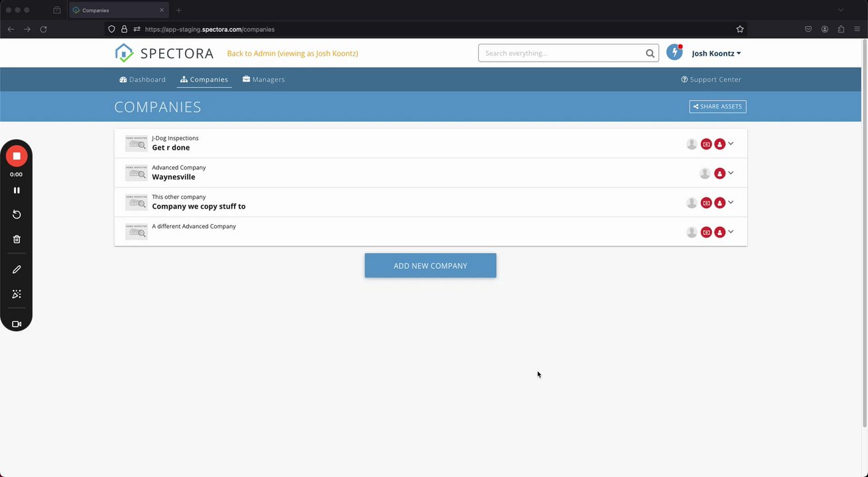This screenshot has height=477, width=868.
Task: Select the Companies tab
Action: coord(204,79)
